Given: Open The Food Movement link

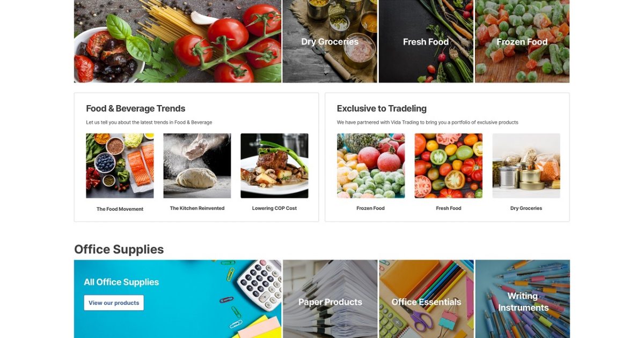Looking at the screenshot, I should click(x=120, y=209).
